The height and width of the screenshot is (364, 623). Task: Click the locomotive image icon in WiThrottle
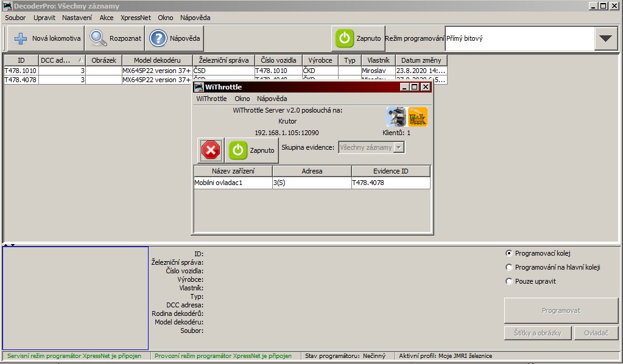[x=396, y=117]
